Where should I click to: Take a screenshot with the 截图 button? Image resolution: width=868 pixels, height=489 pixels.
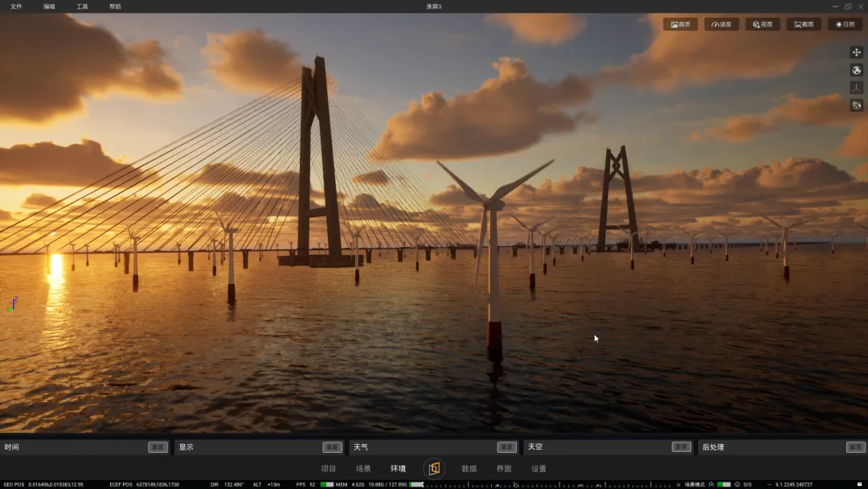coord(804,24)
